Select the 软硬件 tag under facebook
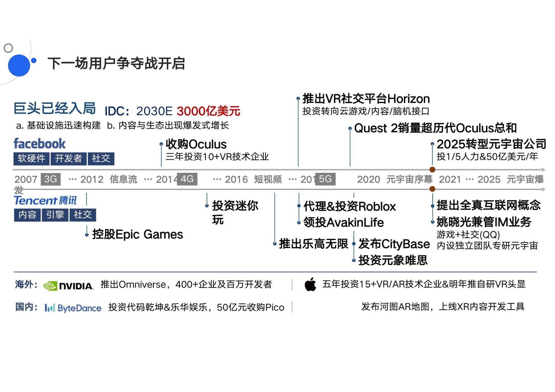The image size is (555, 392). point(31,159)
